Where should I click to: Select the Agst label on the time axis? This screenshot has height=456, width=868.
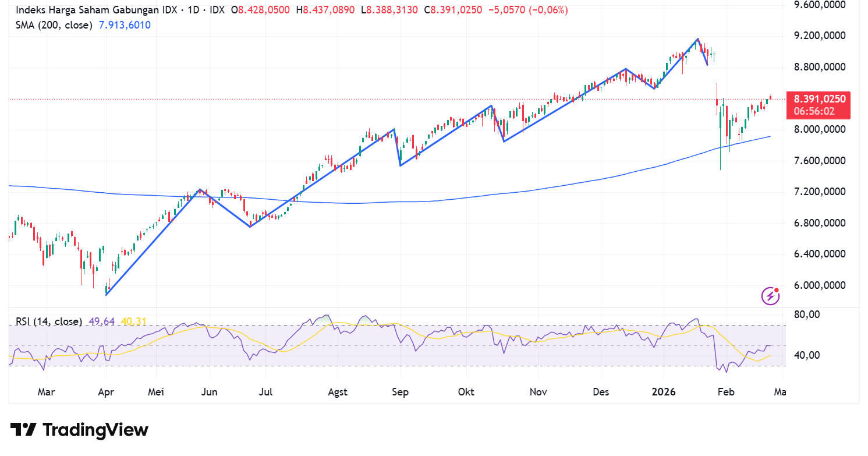click(x=337, y=392)
